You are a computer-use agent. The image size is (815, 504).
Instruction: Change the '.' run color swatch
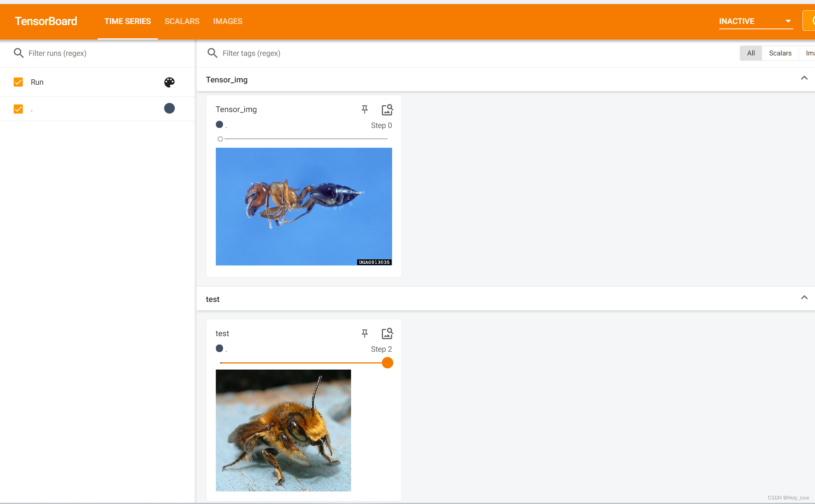[169, 109]
